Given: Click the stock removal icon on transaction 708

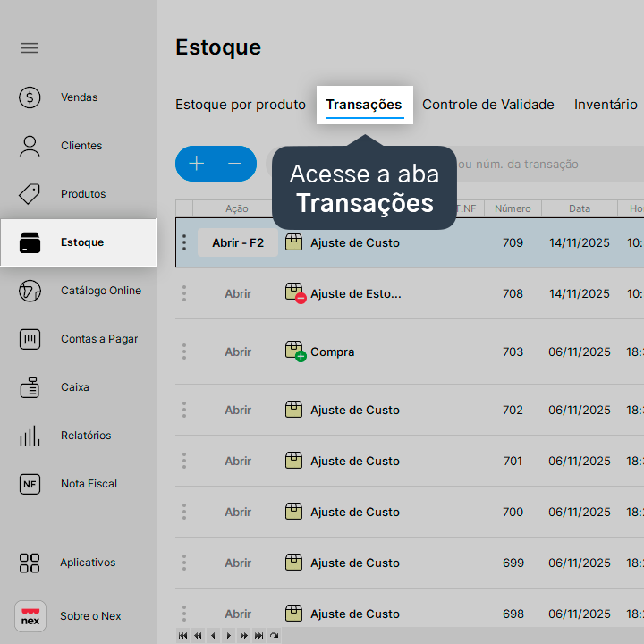Looking at the screenshot, I should [x=295, y=293].
